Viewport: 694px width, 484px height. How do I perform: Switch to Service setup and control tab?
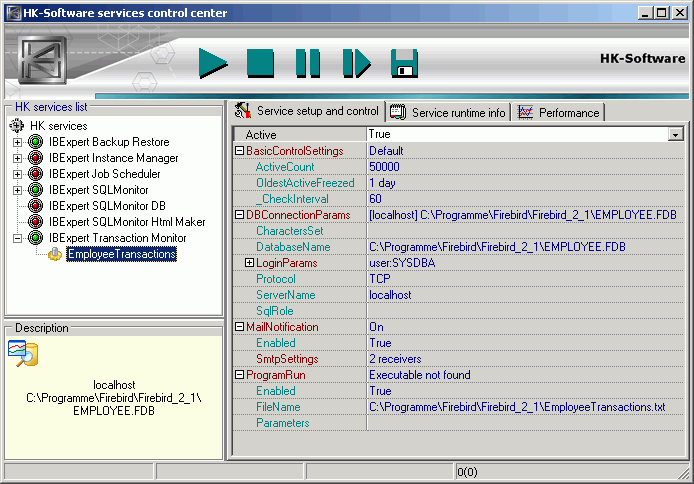[x=309, y=111]
